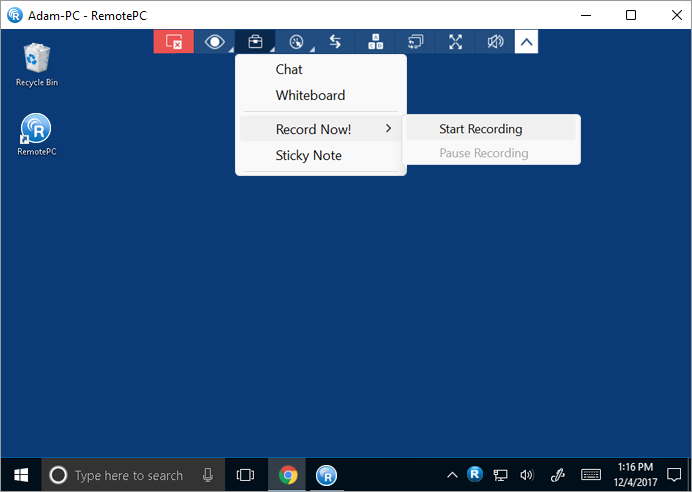
Task: Show hidden system tray icons
Action: 452,475
